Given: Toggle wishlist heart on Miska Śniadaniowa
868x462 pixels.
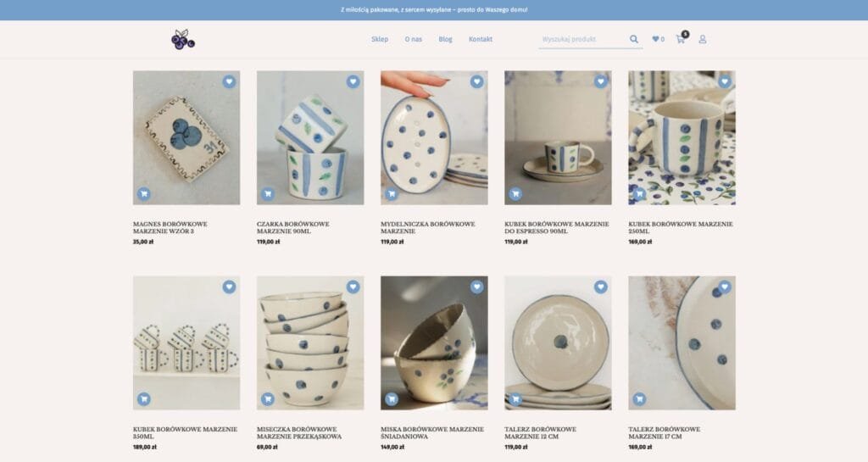Looking at the screenshot, I should click(476, 287).
